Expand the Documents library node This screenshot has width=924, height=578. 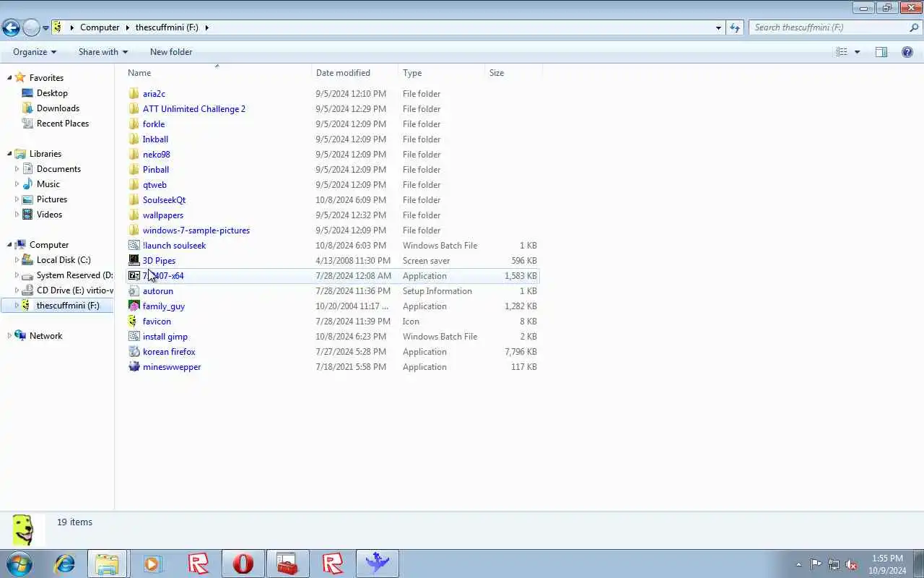[17, 169]
